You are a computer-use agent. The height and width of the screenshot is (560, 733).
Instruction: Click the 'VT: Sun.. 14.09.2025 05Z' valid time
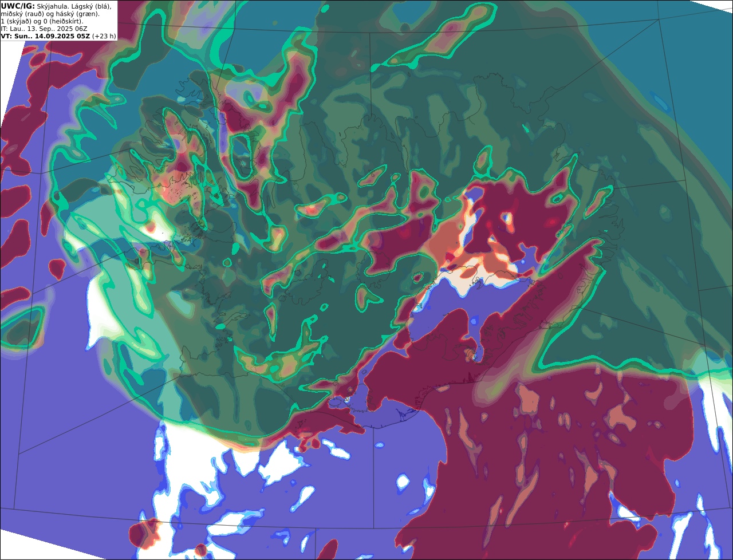[x=45, y=36]
